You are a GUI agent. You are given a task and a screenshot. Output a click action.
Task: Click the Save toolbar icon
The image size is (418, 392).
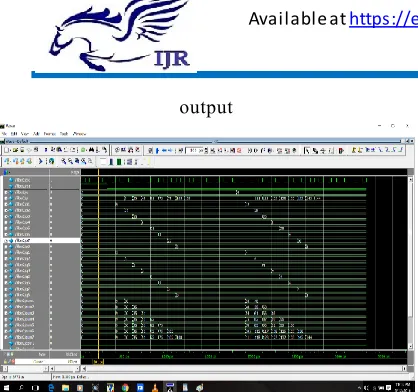click(x=22, y=150)
